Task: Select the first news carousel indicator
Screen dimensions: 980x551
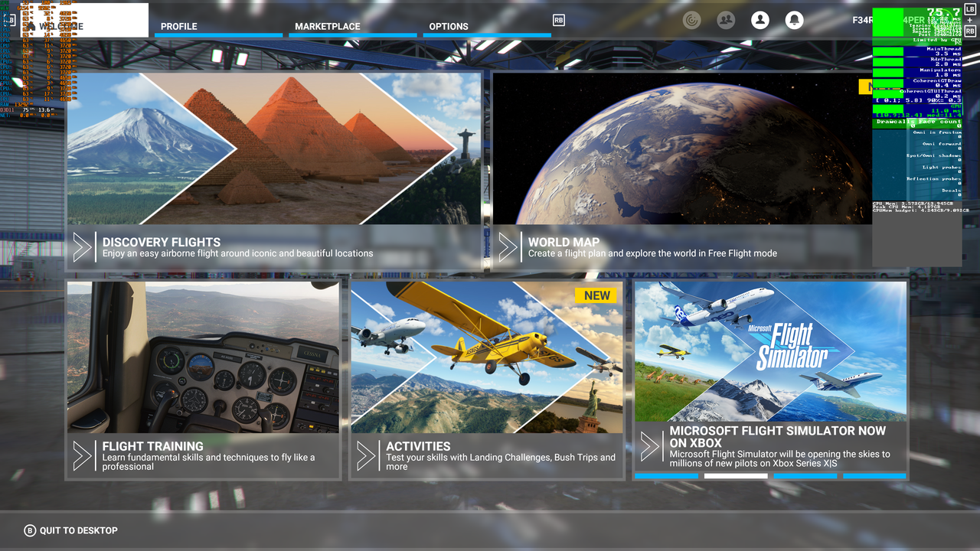Action: (666, 476)
